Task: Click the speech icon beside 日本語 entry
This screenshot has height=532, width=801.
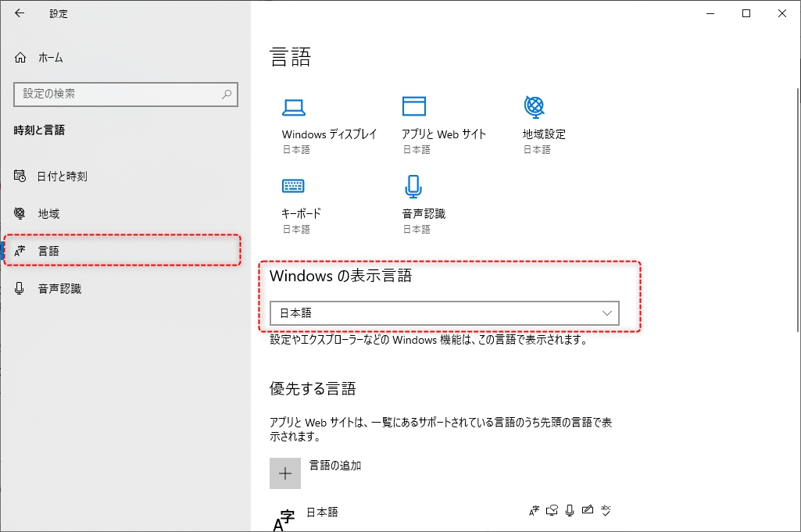Action: pyautogui.click(x=570, y=510)
